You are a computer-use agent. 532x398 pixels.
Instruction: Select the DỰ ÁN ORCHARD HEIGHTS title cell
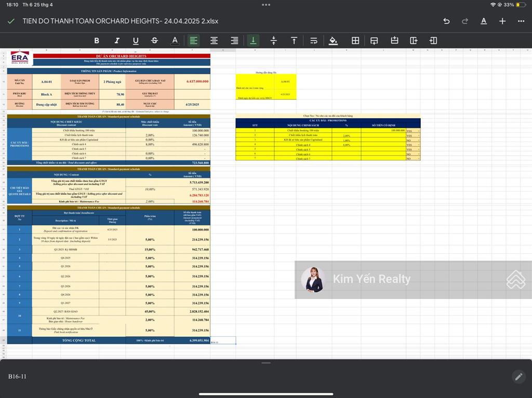pyautogui.click(x=122, y=56)
